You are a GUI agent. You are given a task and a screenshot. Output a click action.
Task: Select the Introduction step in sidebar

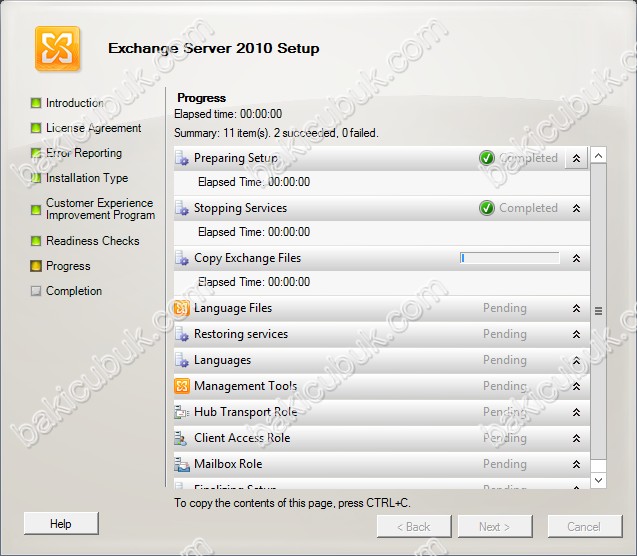(75, 103)
